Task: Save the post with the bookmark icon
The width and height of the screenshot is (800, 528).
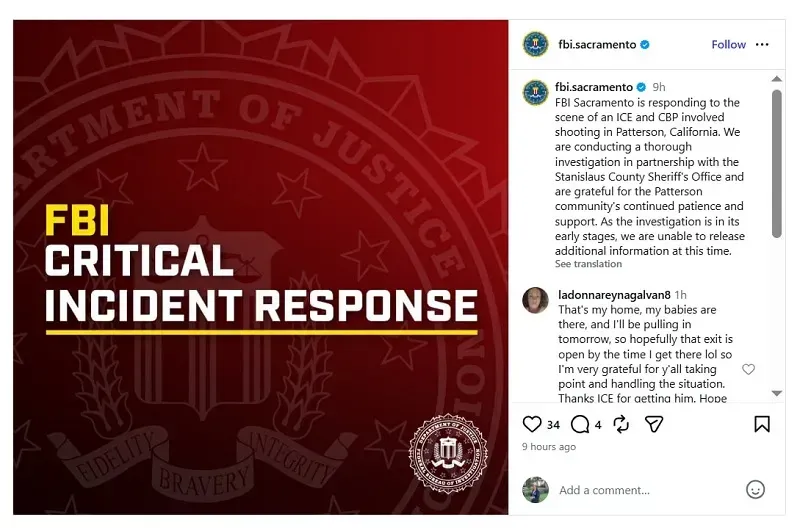Action: 762,424
